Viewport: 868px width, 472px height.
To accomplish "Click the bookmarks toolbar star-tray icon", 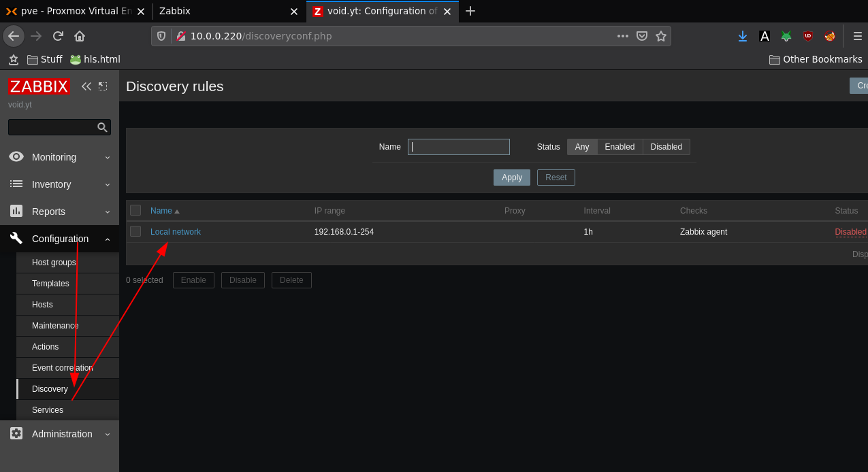I will click(14, 59).
